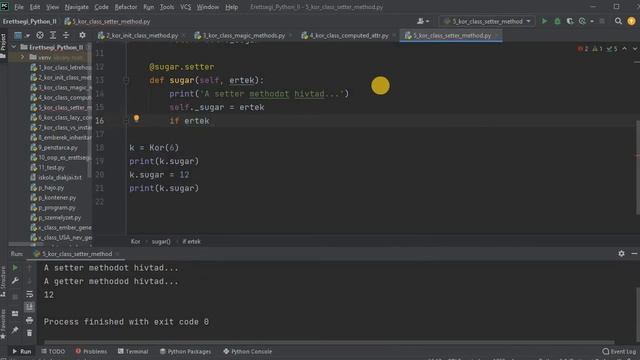Clear the Run console with the trash icon

coord(29,333)
